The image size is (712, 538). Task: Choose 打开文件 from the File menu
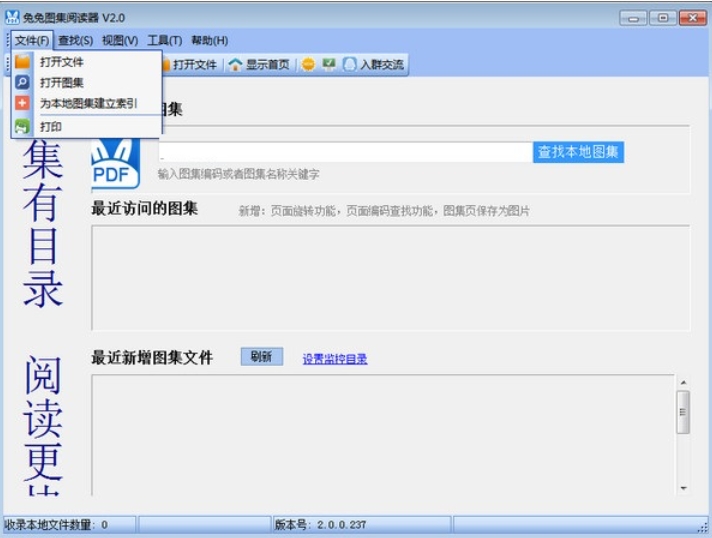pos(86,61)
